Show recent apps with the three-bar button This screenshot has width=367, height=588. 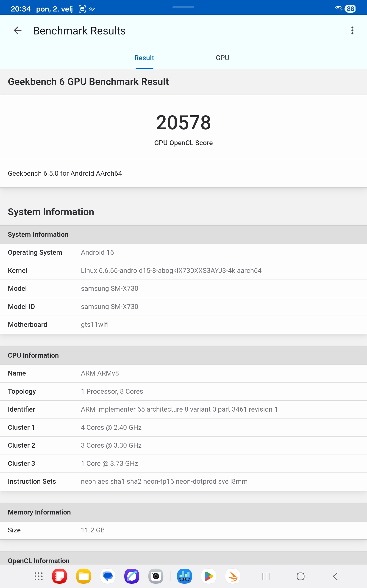click(x=266, y=576)
